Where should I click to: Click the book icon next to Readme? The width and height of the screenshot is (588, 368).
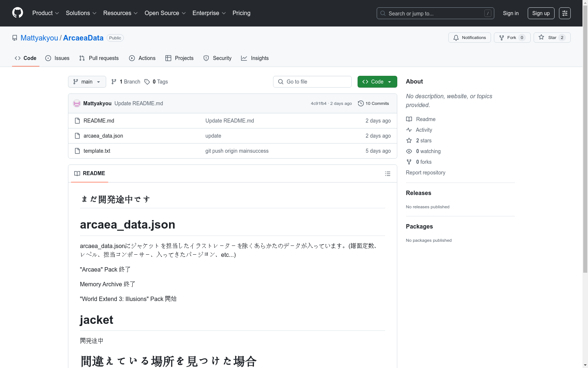click(409, 119)
